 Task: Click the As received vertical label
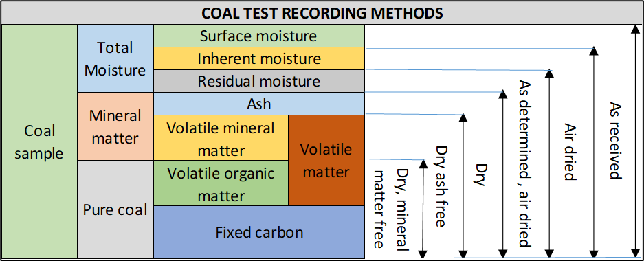click(615, 140)
